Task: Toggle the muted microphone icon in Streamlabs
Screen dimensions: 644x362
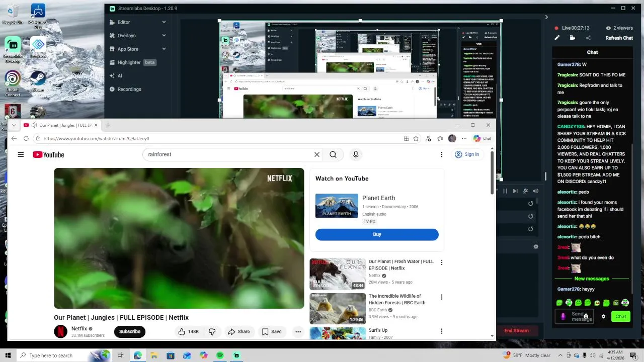Action: [x=526, y=191]
